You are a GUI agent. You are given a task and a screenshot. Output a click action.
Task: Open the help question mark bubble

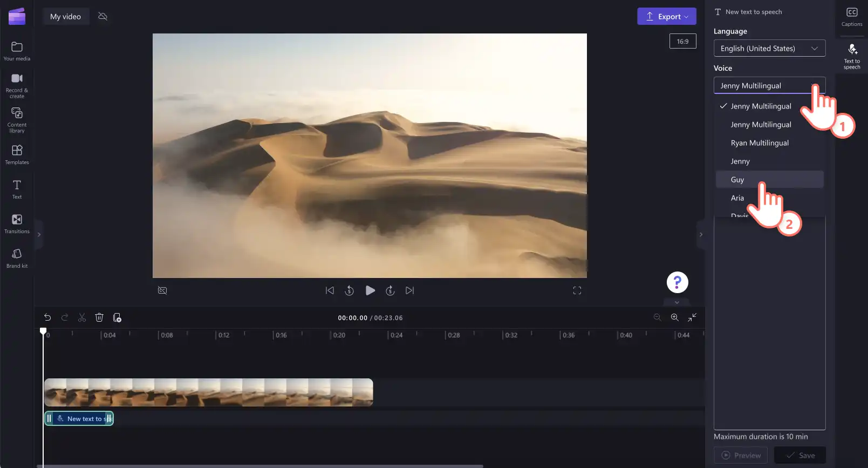(678, 282)
